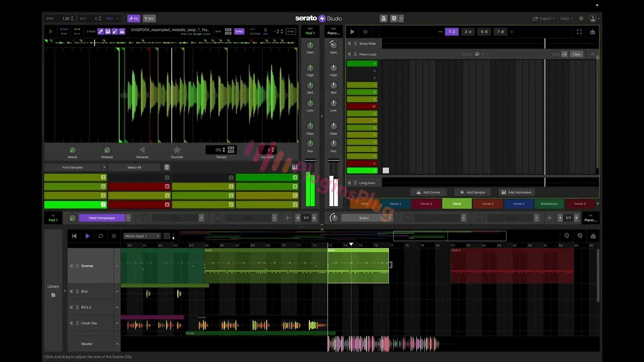Click the fullscreen expand icon in sequencer

click(x=579, y=32)
